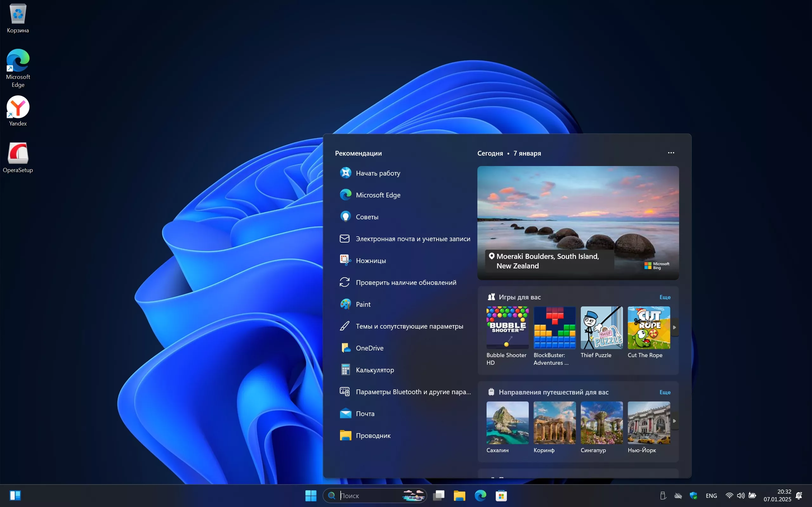Launch Калькулятор from the recommendations list
Viewport: 812px width, 507px height.
[x=375, y=370]
